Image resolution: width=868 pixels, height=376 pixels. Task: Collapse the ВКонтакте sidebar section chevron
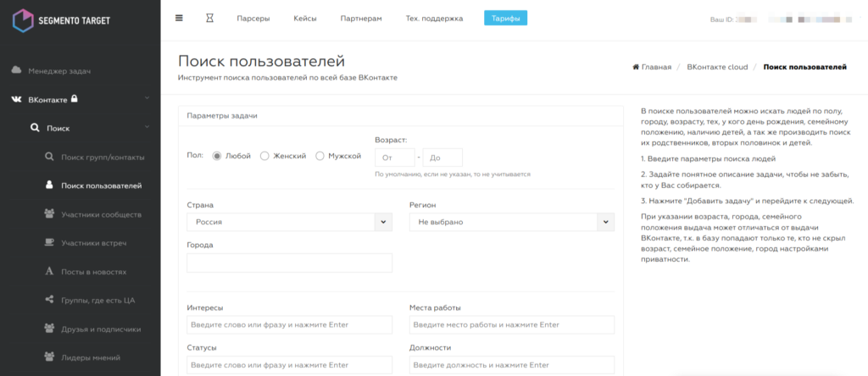point(147,98)
